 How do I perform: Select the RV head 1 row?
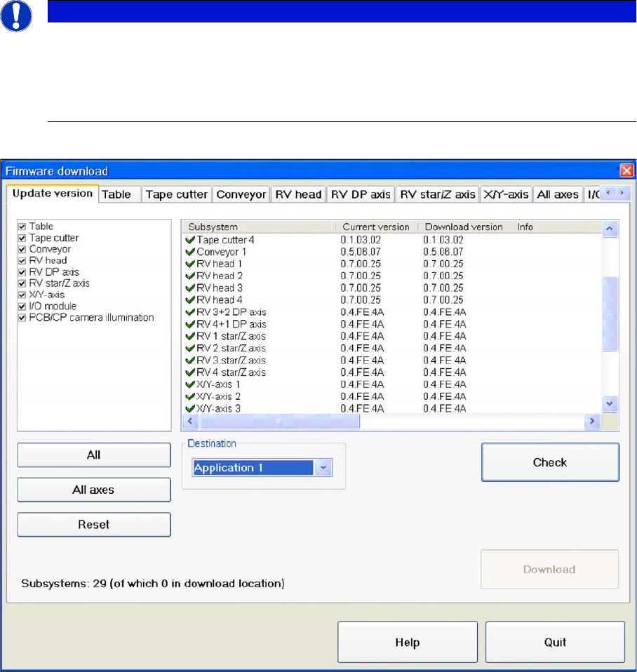pyautogui.click(x=391, y=264)
